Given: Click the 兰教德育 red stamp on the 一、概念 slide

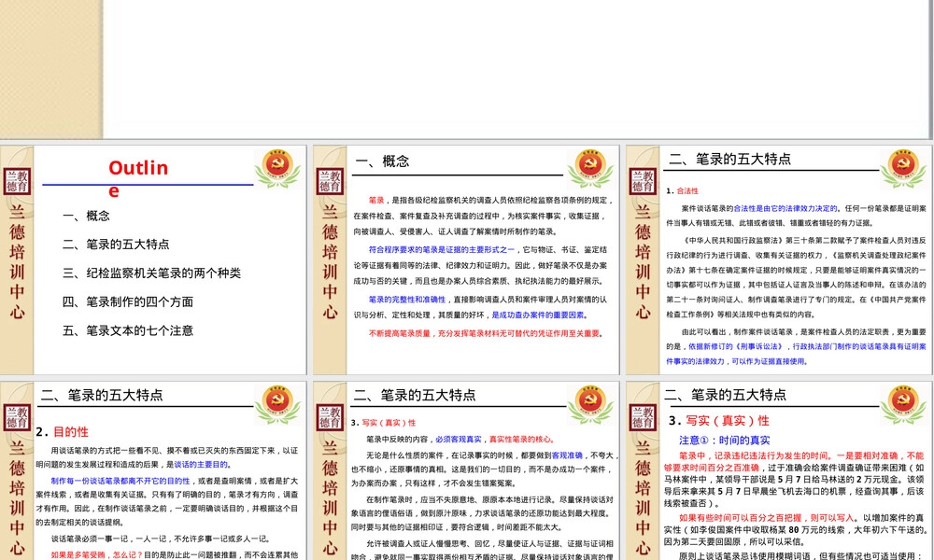Looking at the screenshot, I should pos(330,181).
